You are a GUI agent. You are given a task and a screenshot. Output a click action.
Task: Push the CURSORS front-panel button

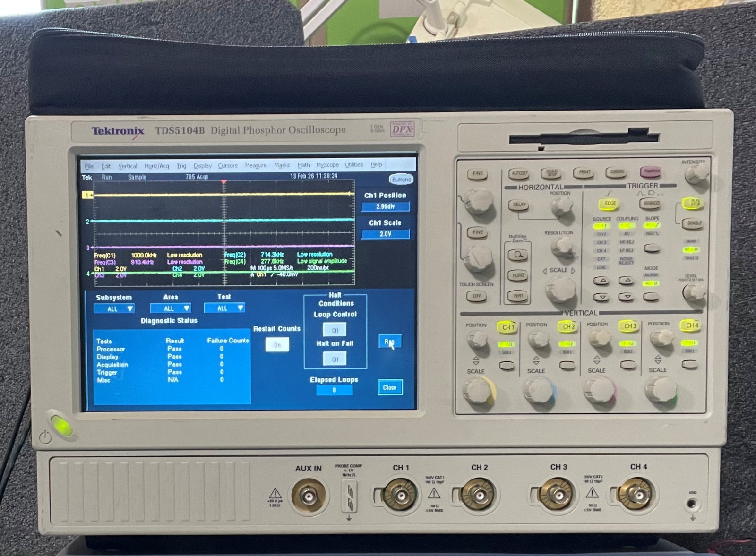click(617, 171)
